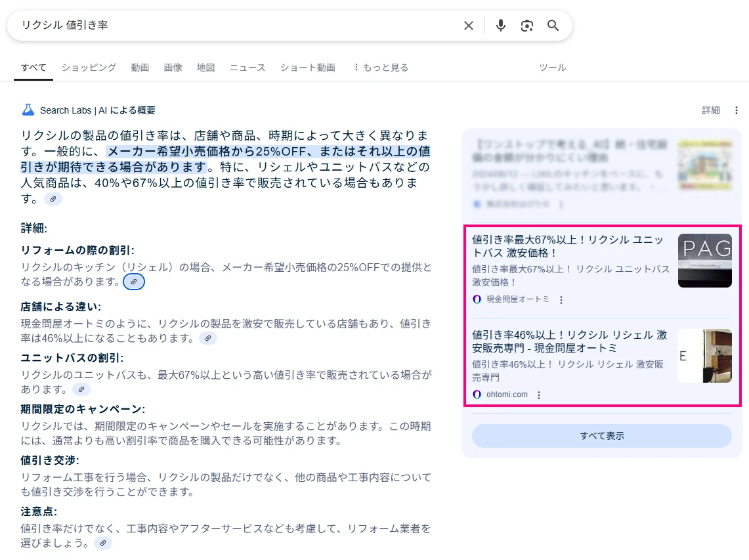This screenshot has width=749, height=560.
Task: Click the 値引き率46%以上！ リクシル リシェル 激安販売専門 snippet
Action: tap(568, 371)
